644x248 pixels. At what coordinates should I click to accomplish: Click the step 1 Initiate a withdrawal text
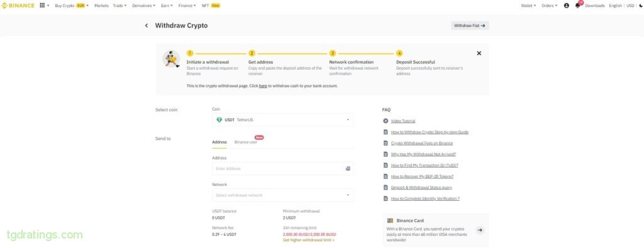(x=208, y=62)
